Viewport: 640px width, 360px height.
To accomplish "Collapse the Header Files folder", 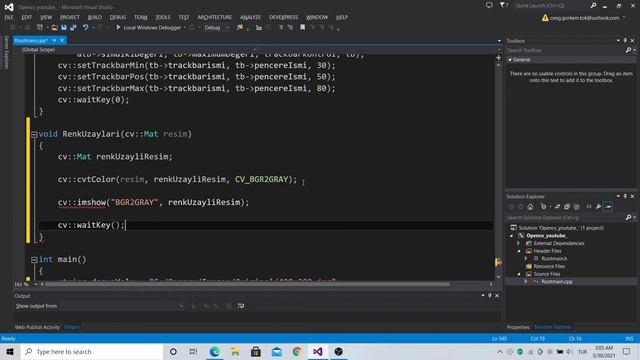I will click(519, 251).
